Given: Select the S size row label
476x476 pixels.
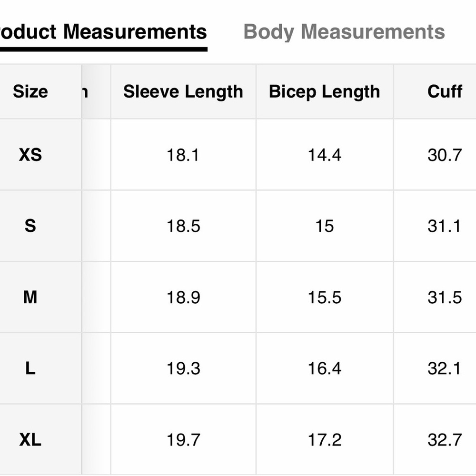Looking at the screenshot, I should pyautogui.click(x=30, y=226).
